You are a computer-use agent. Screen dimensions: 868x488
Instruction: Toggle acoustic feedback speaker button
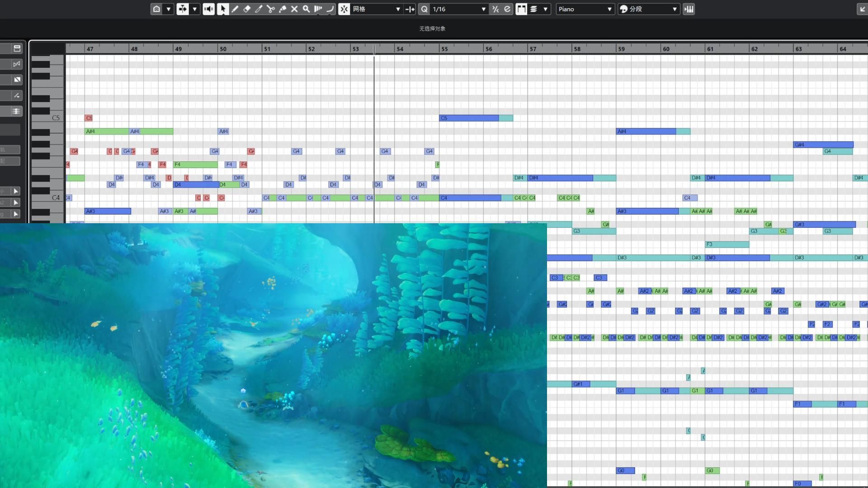[x=209, y=9]
